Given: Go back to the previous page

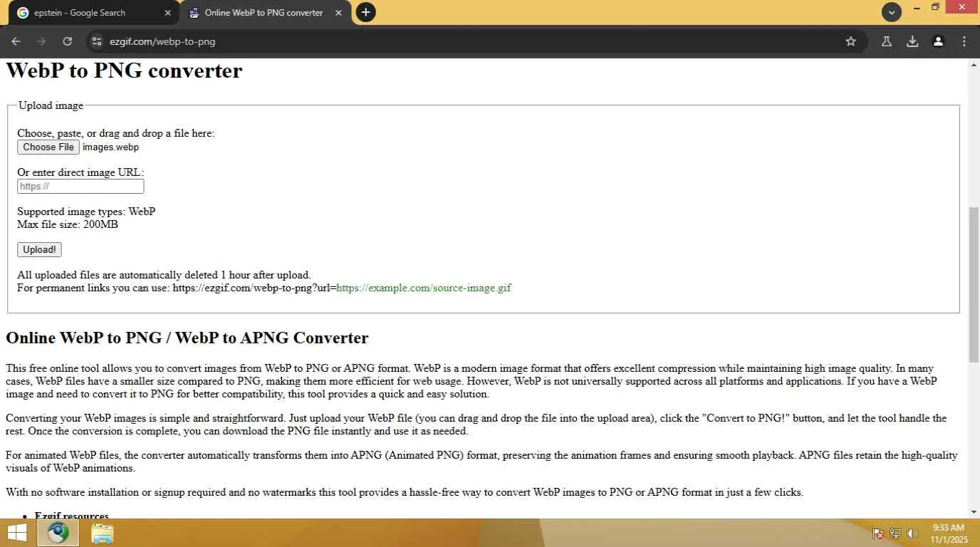Looking at the screenshot, I should pos(16,41).
